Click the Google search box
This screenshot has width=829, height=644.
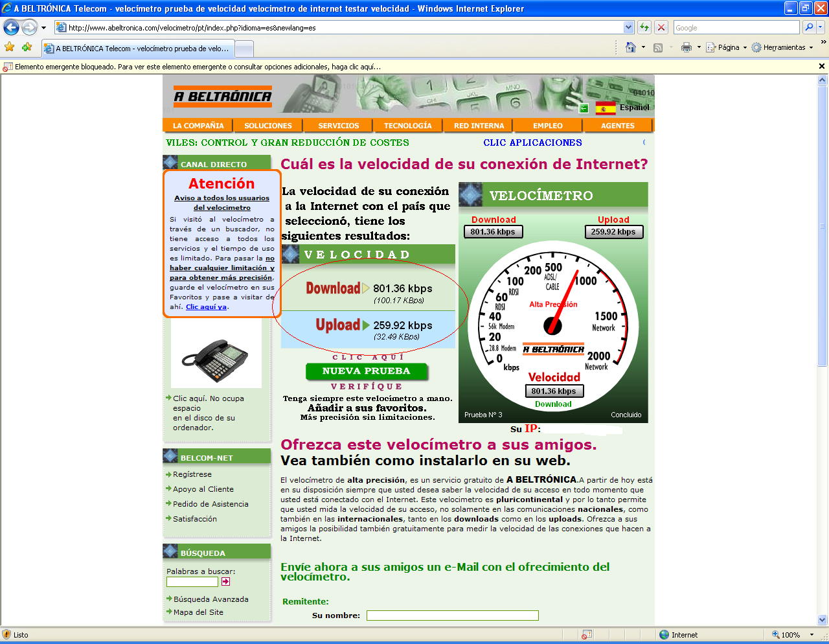(736, 27)
